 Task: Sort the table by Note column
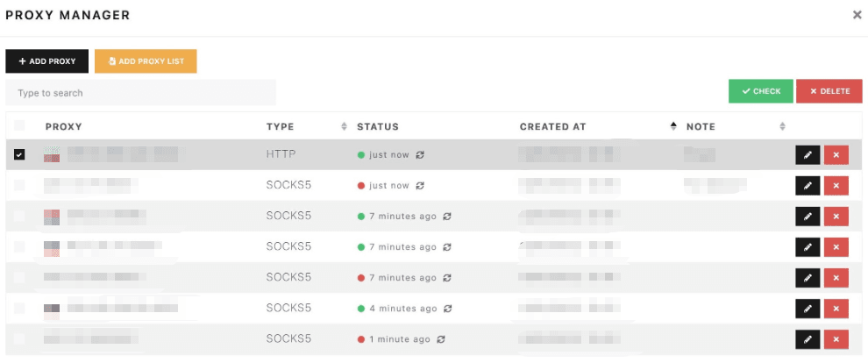tap(701, 126)
